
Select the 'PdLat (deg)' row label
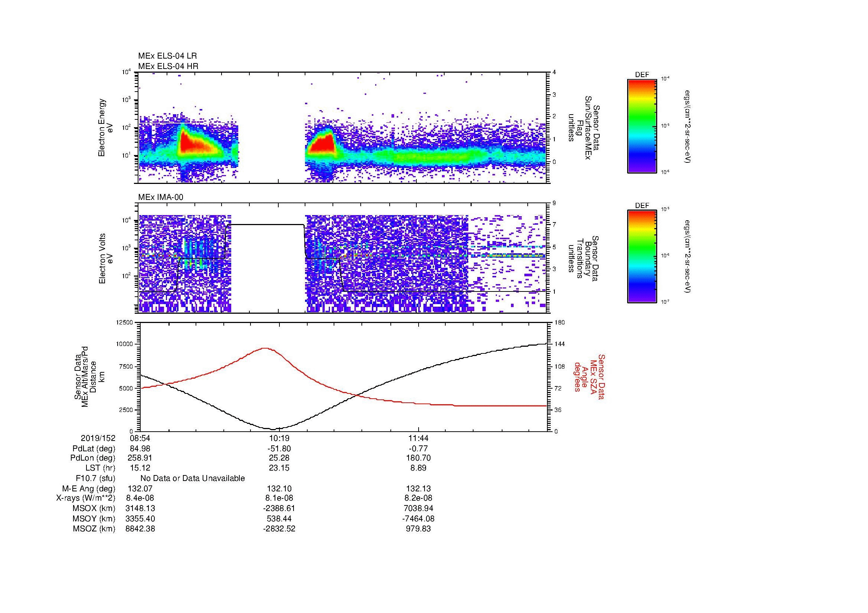pyautogui.click(x=94, y=449)
